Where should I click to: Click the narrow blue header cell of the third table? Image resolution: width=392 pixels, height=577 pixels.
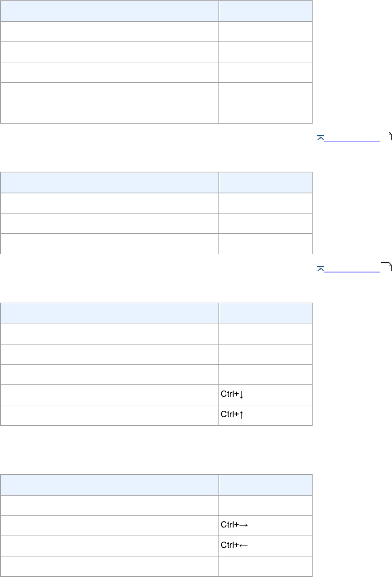[x=265, y=313]
